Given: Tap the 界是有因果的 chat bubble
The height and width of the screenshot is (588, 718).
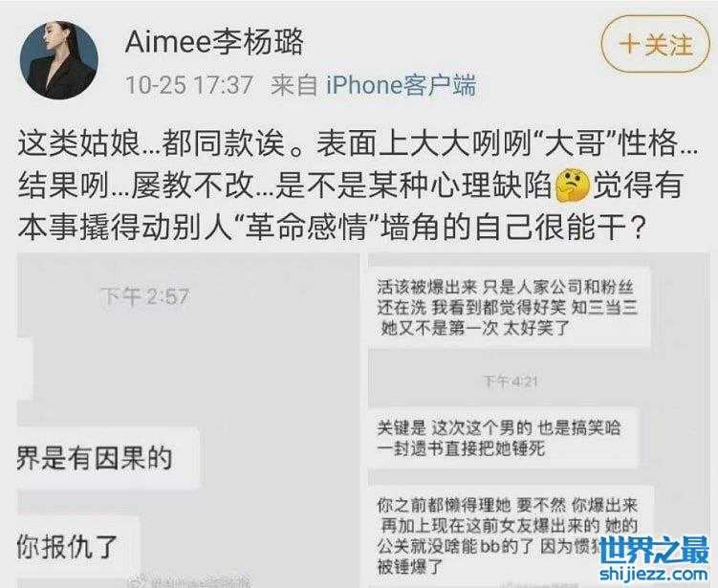Looking at the screenshot, I should (108, 458).
